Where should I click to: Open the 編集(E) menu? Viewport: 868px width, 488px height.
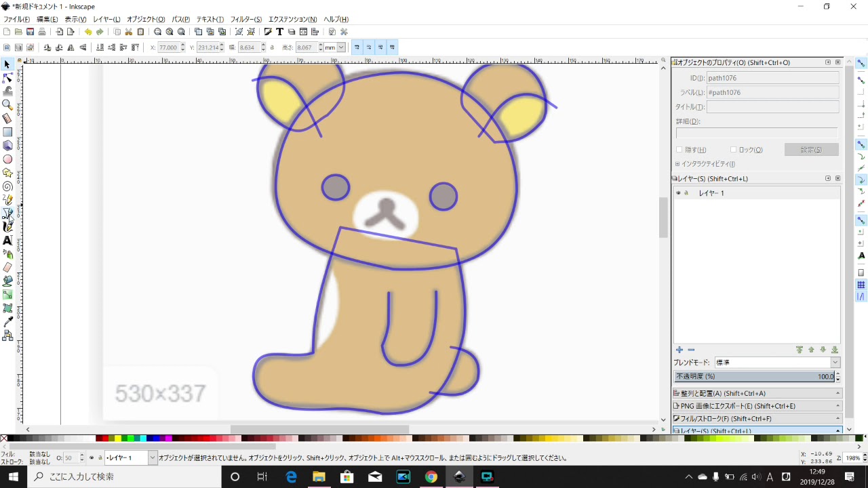pyautogui.click(x=47, y=20)
